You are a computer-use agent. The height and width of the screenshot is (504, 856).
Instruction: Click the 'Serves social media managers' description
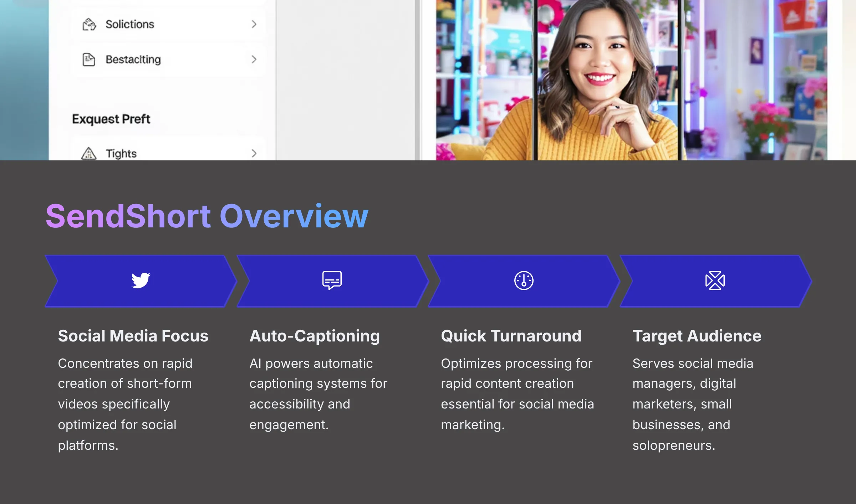[x=693, y=404]
